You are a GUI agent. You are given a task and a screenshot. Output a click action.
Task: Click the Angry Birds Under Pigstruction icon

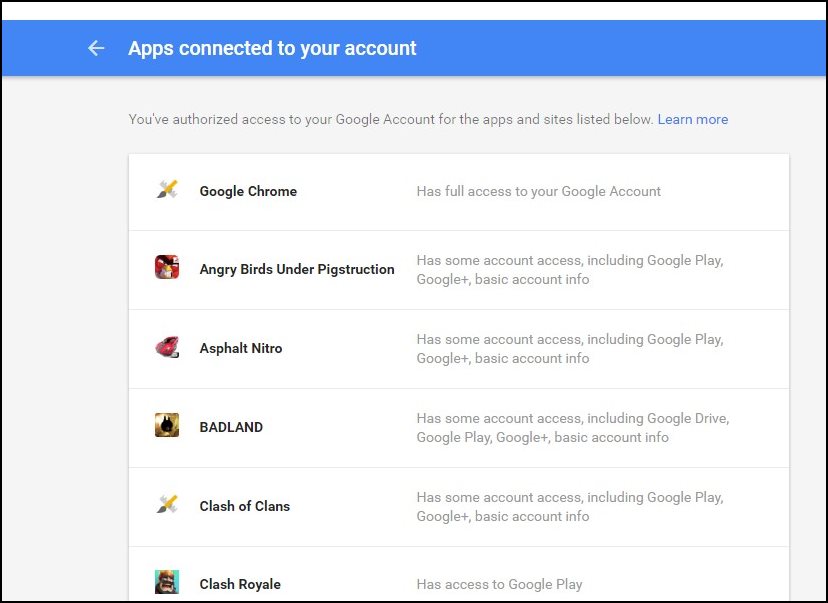[167, 267]
